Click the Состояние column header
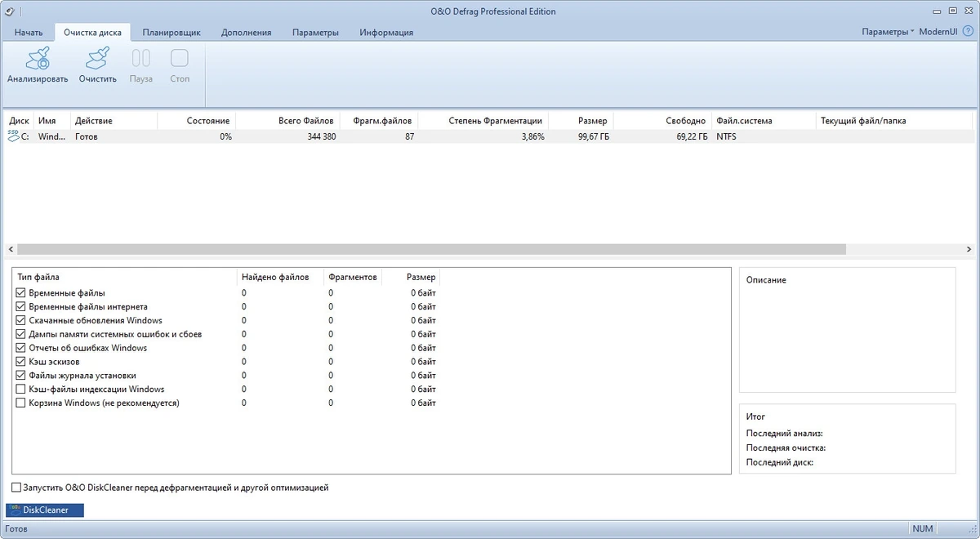980x539 pixels. [195, 120]
